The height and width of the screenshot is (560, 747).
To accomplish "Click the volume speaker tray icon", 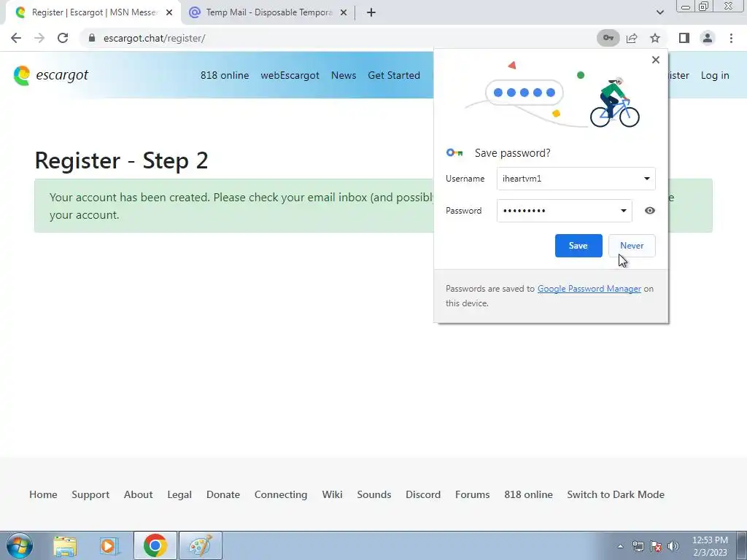I will click(673, 546).
